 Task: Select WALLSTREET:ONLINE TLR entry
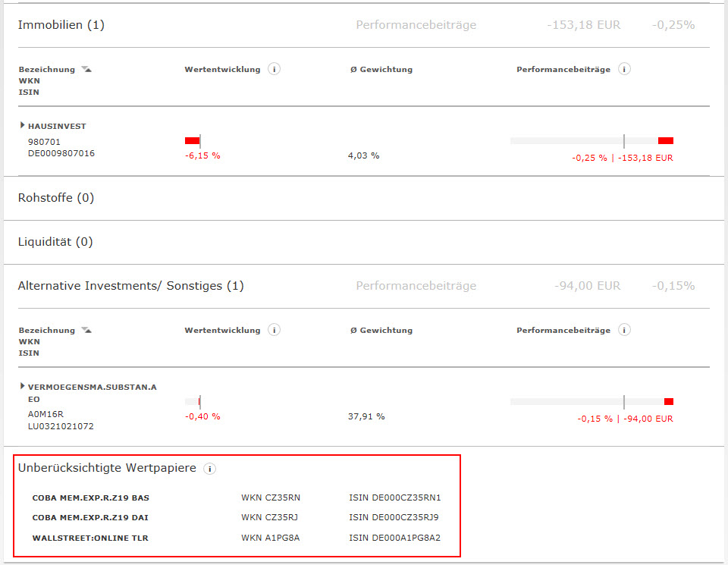90,538
